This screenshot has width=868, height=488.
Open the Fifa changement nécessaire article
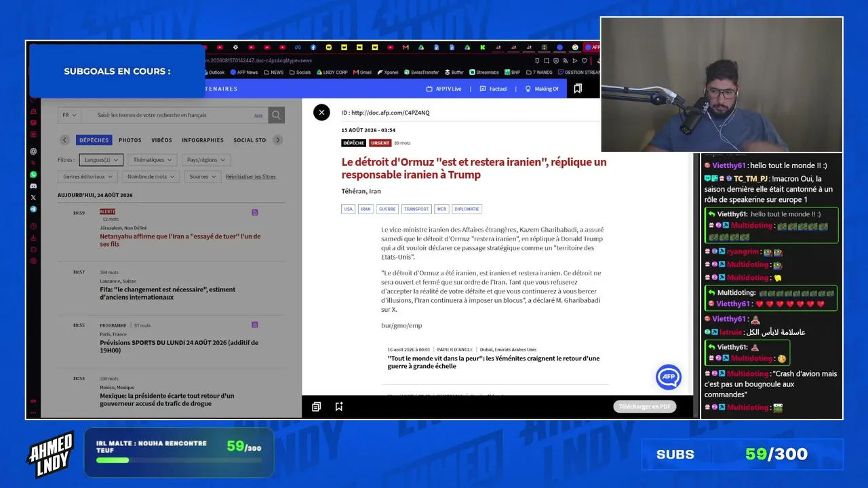coord(167,293)
